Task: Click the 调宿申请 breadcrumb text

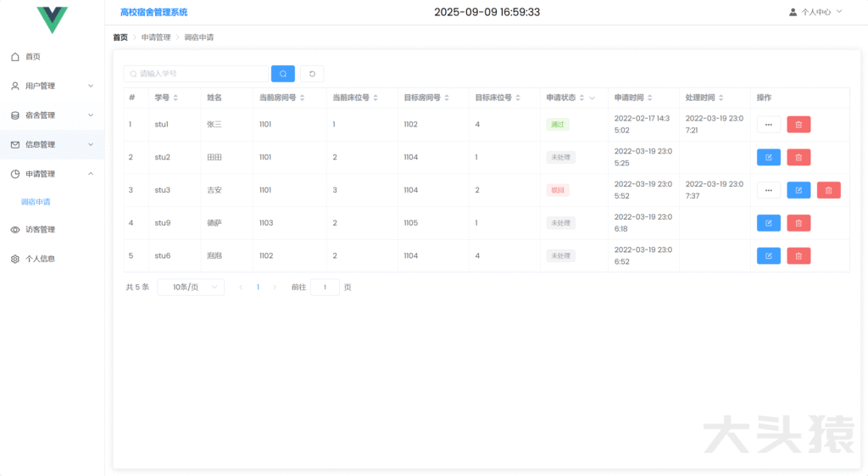Action: click(x=198, y=37)
